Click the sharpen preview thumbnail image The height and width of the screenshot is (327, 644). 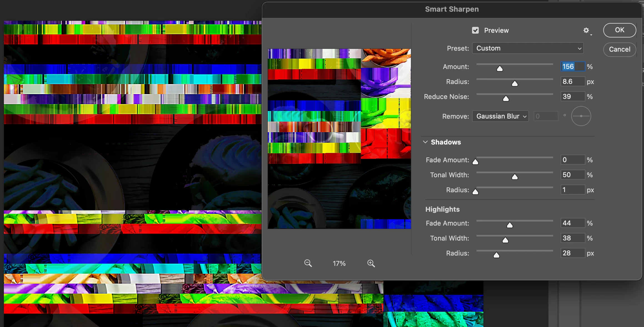coord(339,139)
